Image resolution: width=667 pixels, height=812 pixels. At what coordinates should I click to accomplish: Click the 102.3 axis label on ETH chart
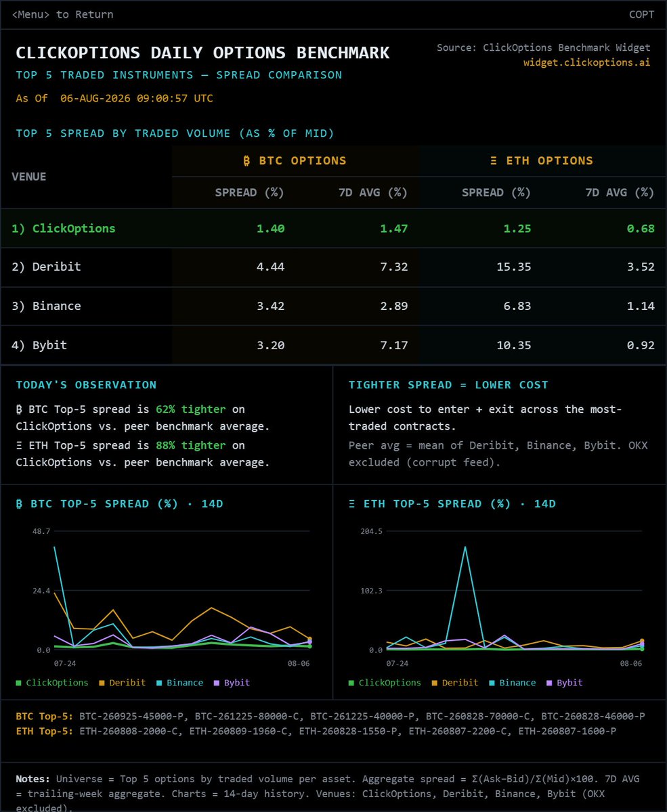[x=372, y=591]
